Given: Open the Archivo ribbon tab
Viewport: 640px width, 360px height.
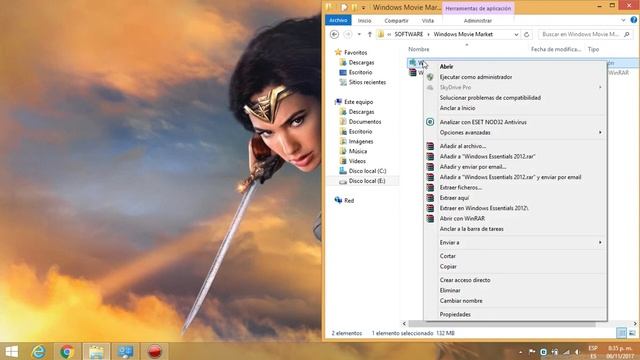Looking at the screenshot, I should click(338, 20).
